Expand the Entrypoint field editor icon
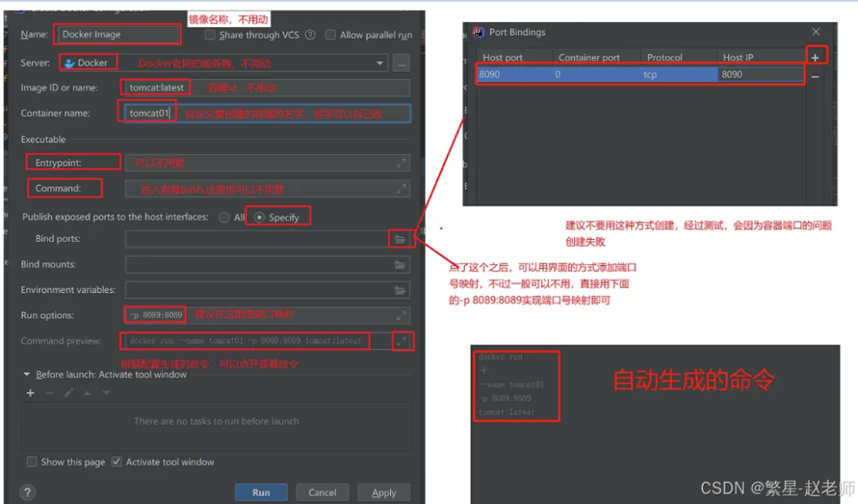This screenshot has width=858, height=504. click(401, 163)
